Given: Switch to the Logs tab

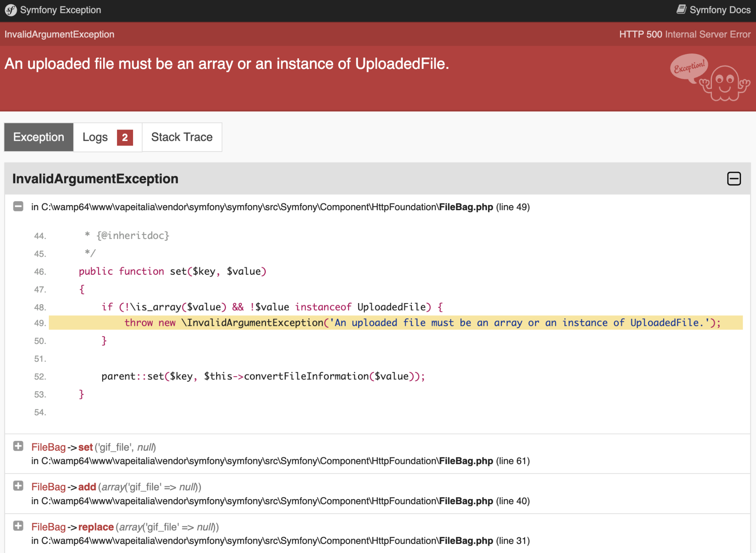Looking at the screenshot, I should tap(95, 137).
